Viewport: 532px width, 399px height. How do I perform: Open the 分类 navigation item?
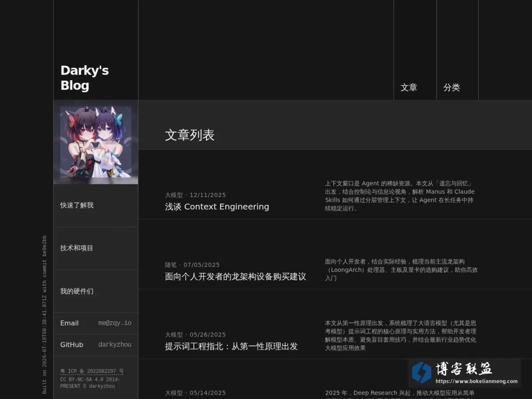452,87
